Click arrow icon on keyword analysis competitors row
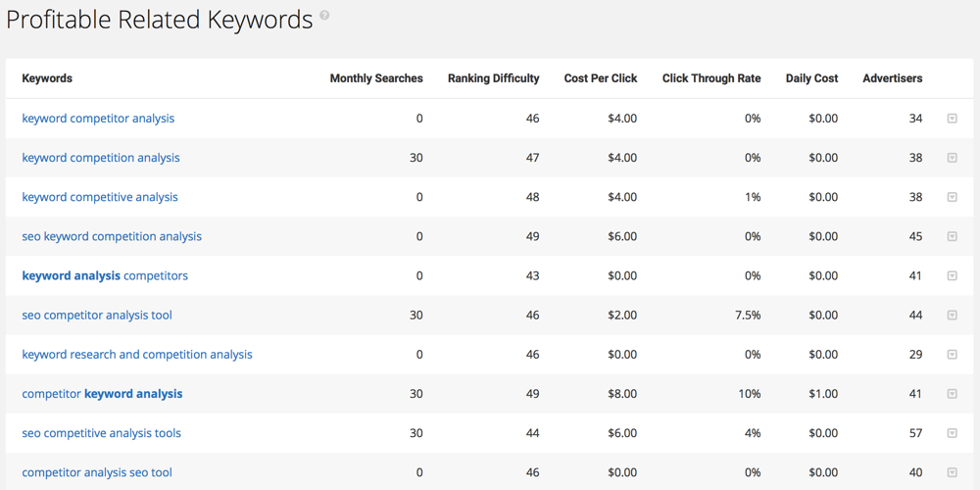 coord(952,275)
